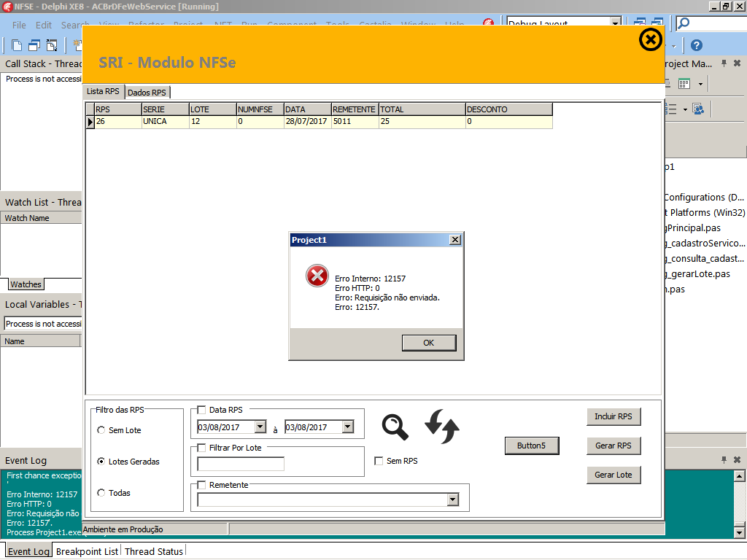747x560 pixels.
Task: Open the Edit menu
Action: tap(43, 26)
